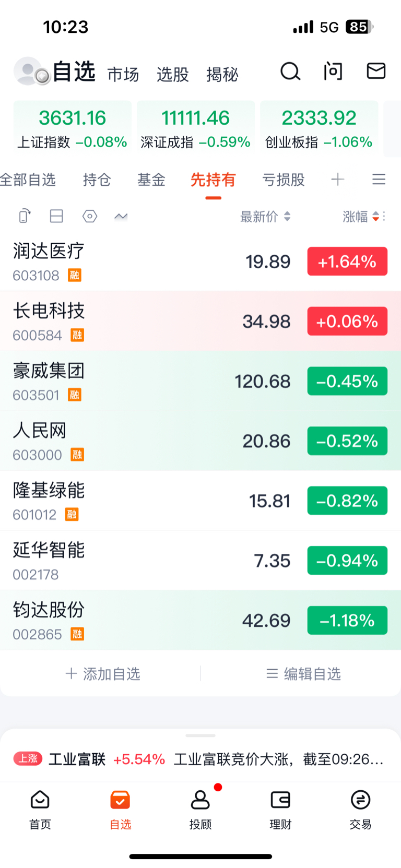Toggle sort by 最新价 arrows
Screen dimensions: 401x868
point(287,217)
